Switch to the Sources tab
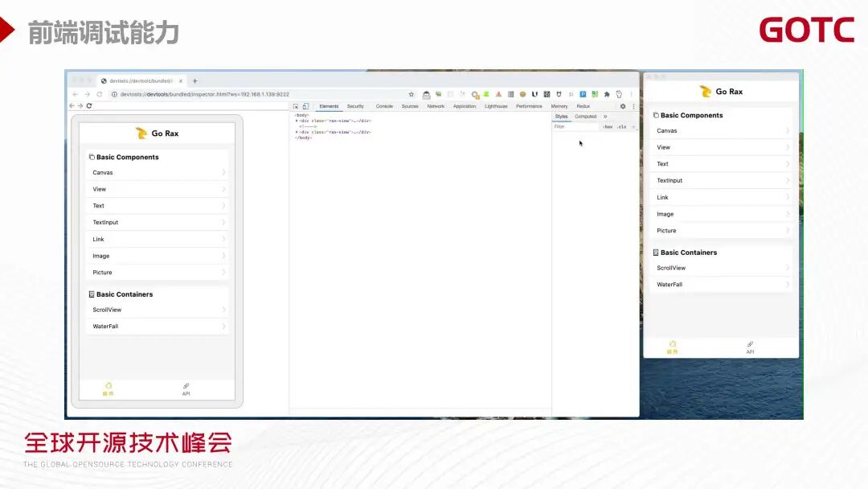868x489 pixels. 410,106
